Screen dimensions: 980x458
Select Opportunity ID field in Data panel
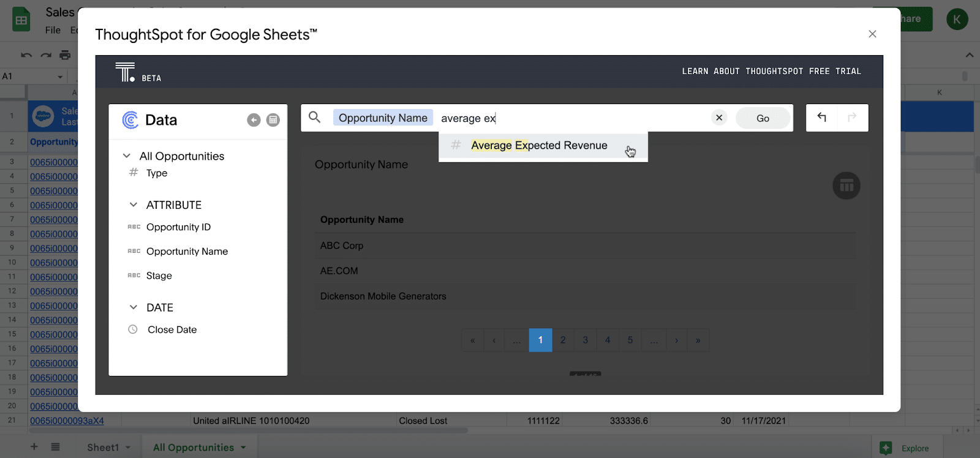click(x=178, y=227)
